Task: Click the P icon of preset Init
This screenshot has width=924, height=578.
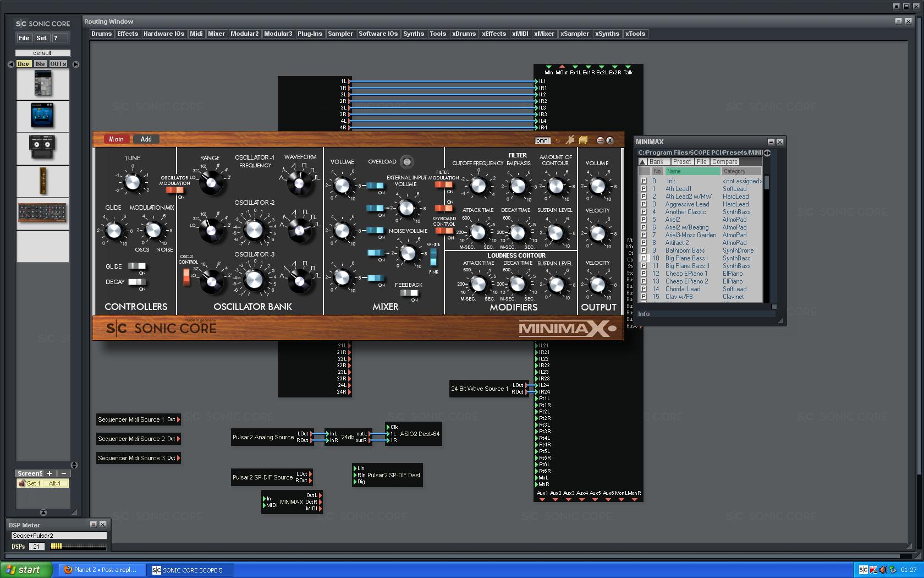Action: coord(643,181)
